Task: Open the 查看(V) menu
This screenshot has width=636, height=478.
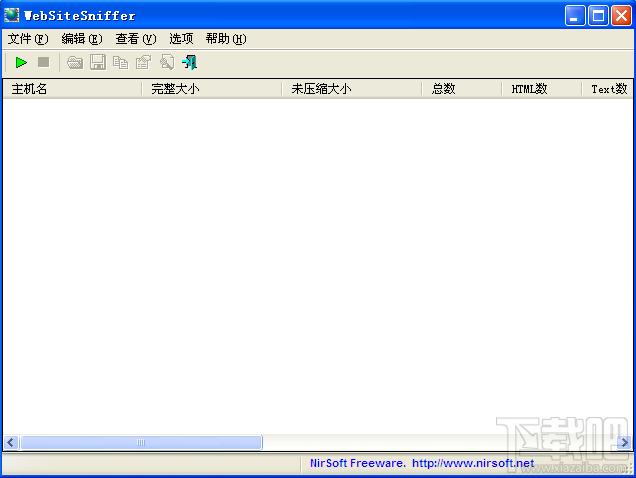Action: [135, 39]
